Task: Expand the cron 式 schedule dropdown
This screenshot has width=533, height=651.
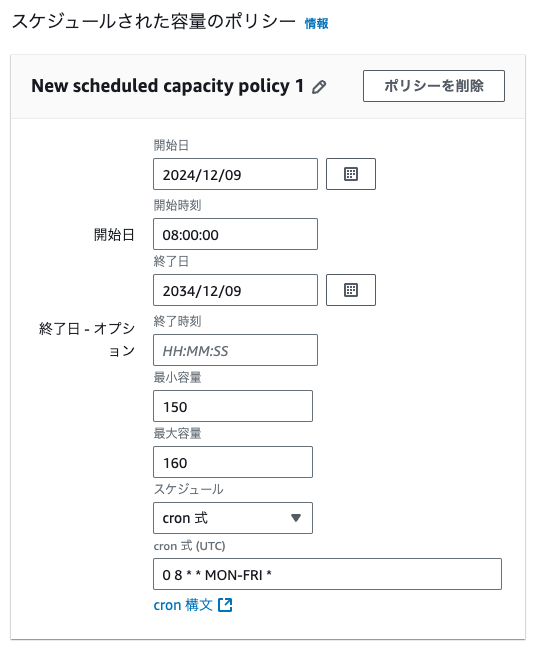Action: click(233, 518)
